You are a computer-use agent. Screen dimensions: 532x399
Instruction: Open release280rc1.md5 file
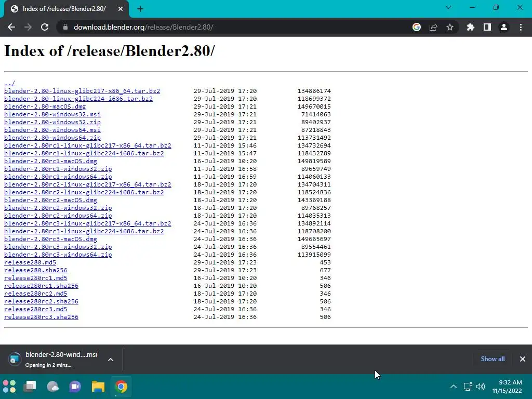coord(36,278)
